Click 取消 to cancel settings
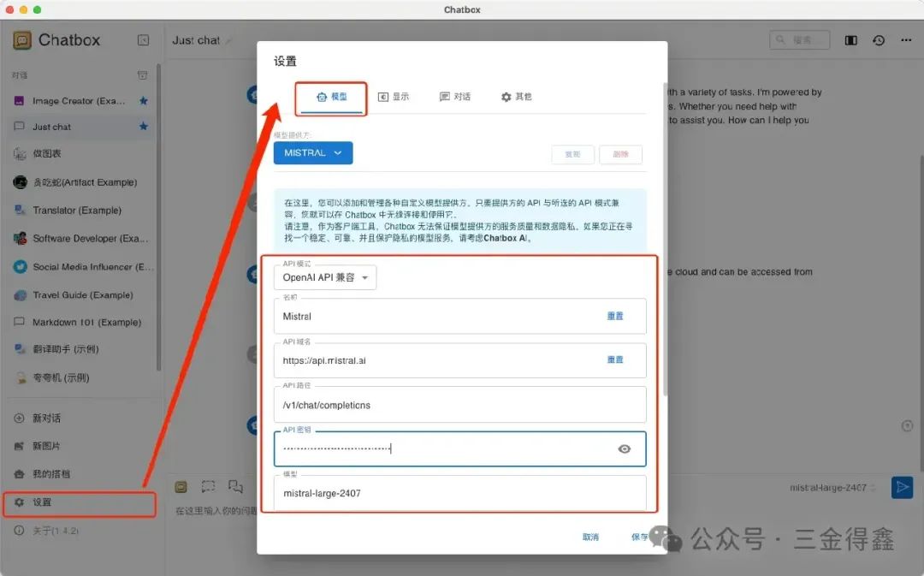Screen dimensions: 924x576 (x=590, y=537)
